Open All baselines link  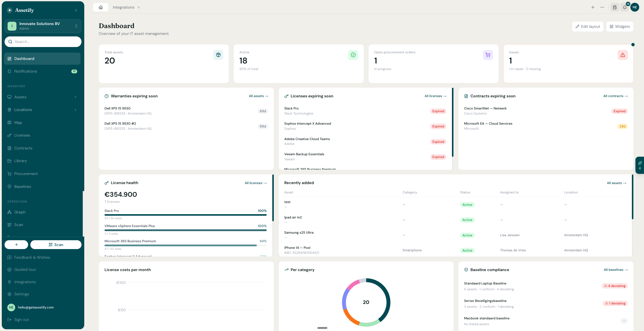(616, 270)
